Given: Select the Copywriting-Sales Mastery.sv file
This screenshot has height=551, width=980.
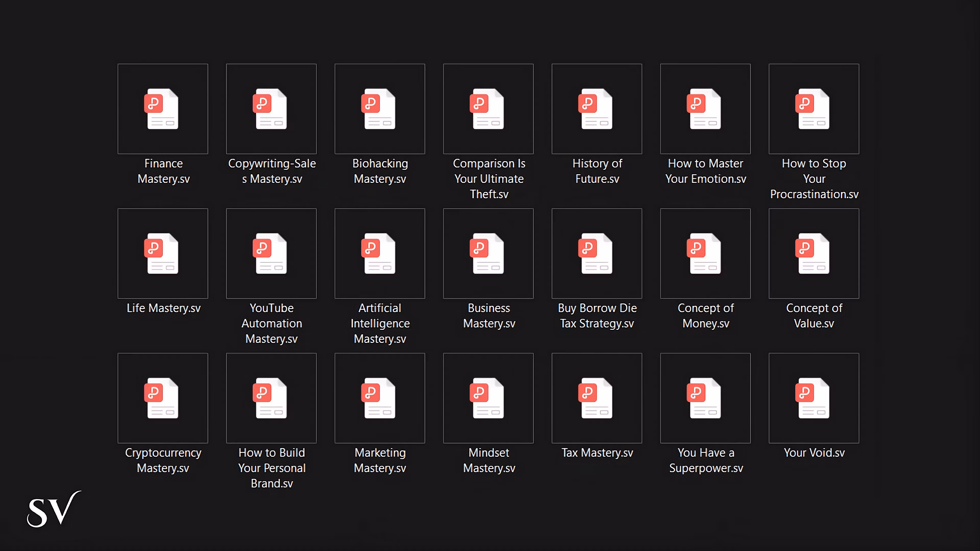Looking at the screenshot, I should pyautogui.click(x=271, y=109).
